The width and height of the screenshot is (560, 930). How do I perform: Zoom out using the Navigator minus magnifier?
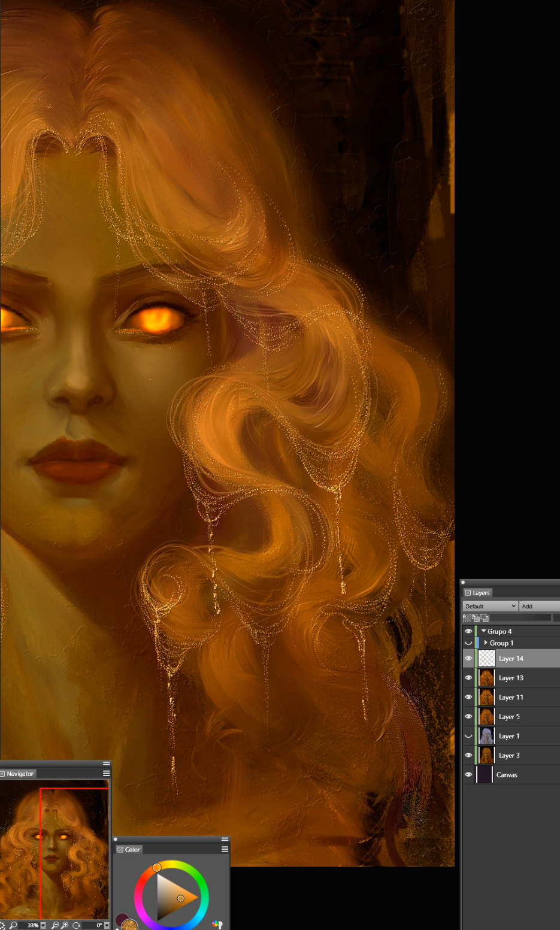55,925
